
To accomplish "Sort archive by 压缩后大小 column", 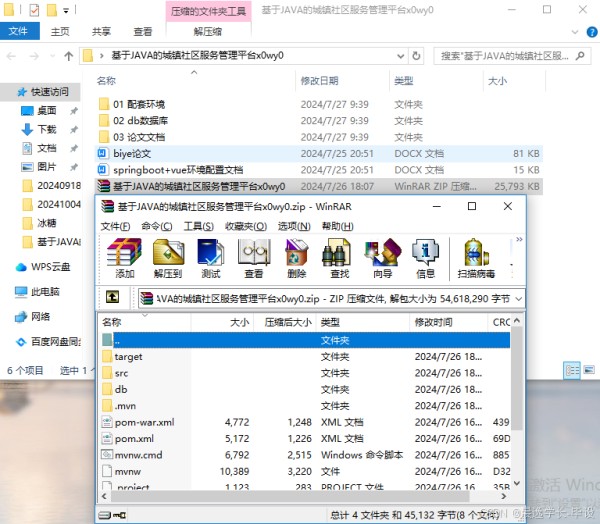I will [x=285, y=322].
